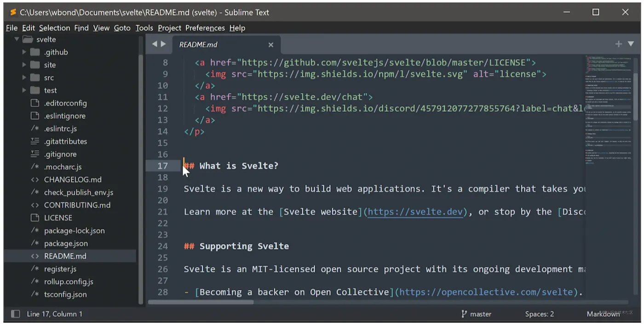
Task: Open the tab list dropdown arrow
Action: 631,44
